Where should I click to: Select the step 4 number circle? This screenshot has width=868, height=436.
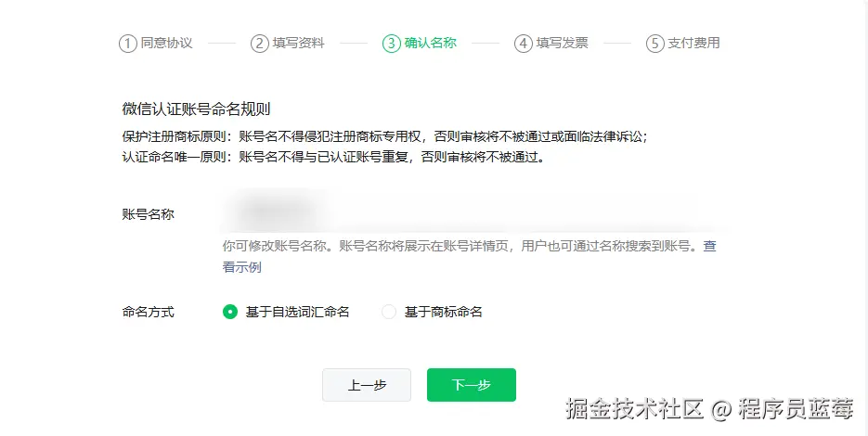coord(524,44)
